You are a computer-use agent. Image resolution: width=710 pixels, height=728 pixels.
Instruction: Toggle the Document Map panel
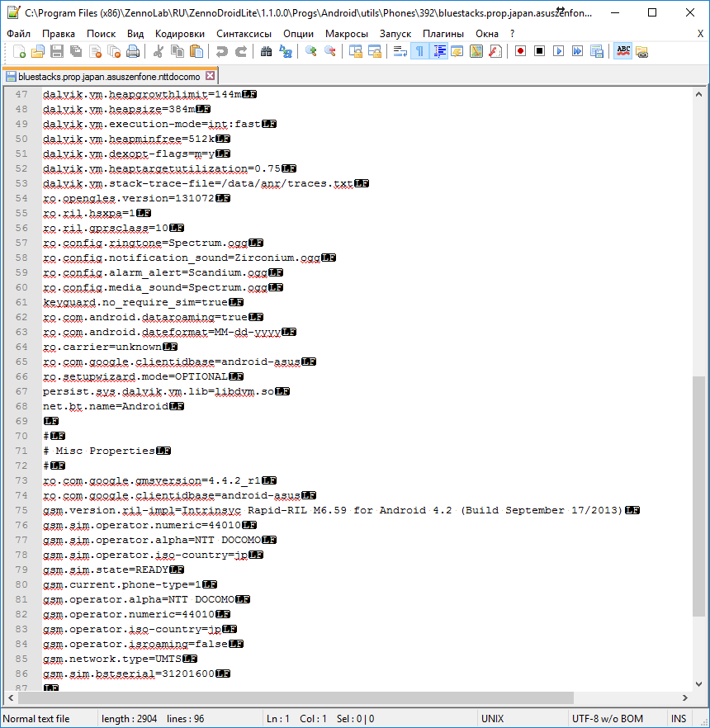[x=476, y=51]
